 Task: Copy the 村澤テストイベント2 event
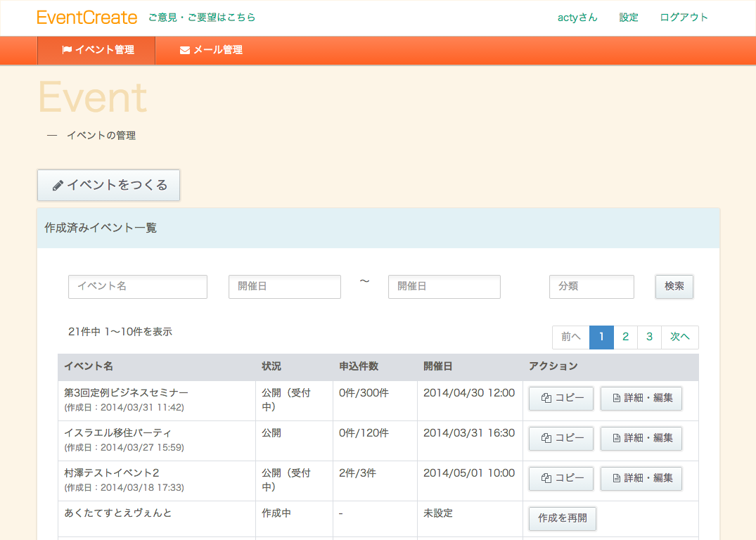click(x=561, y=479)
